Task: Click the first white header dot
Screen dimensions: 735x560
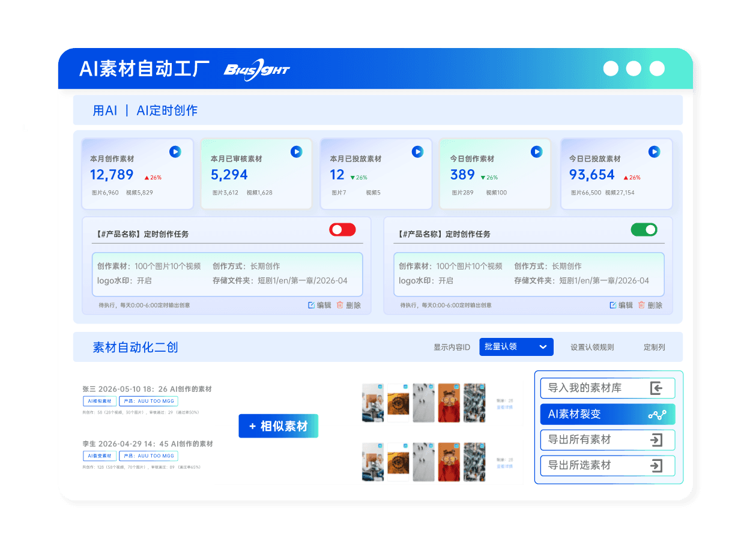Action: [x=611, y=68]
